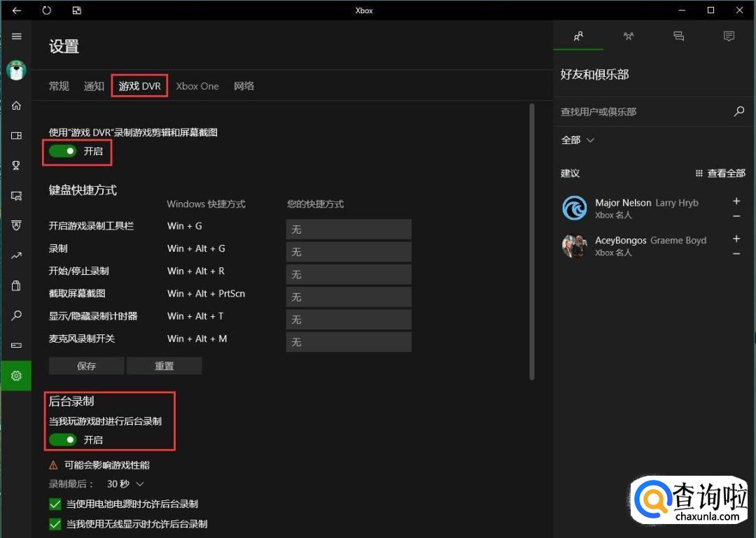Click '好友和俱乐部' heading
This screenshot has width=756, height=538.
click(594, 74)
